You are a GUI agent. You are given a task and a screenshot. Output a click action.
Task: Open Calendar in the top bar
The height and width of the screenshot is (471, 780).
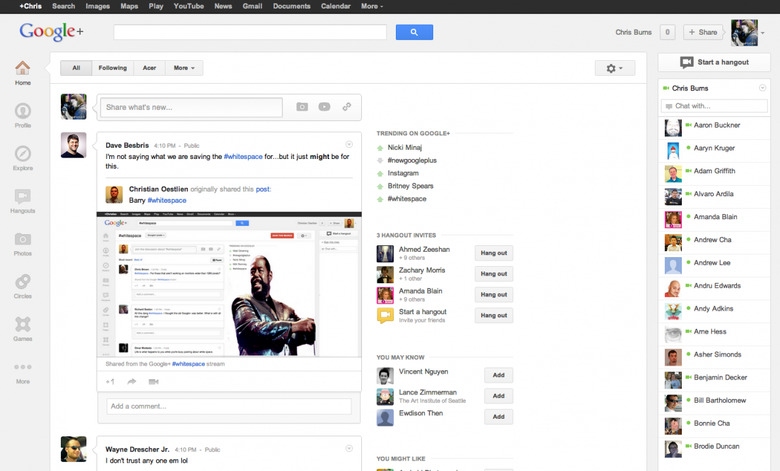[x=336, y=6]
